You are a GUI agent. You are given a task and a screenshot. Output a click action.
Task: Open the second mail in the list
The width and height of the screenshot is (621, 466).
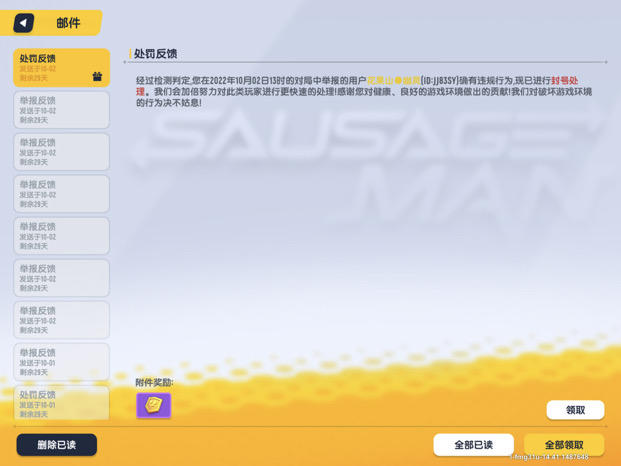61,110
